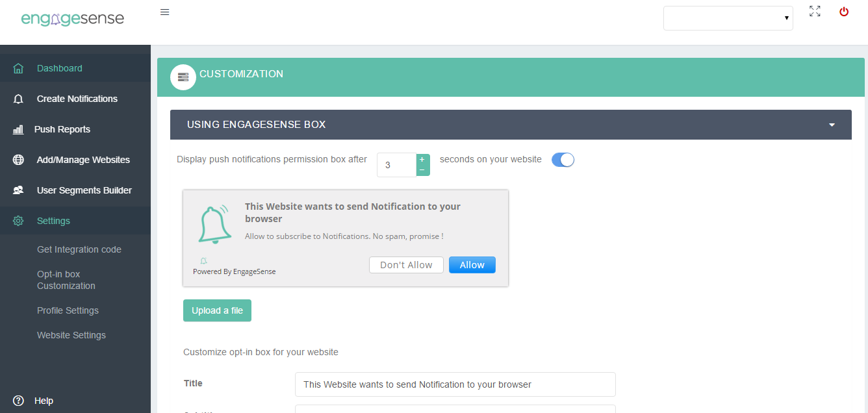The image size is (868, 413).
Task: Log out using the power icon
Action: [x=843, y=12]
